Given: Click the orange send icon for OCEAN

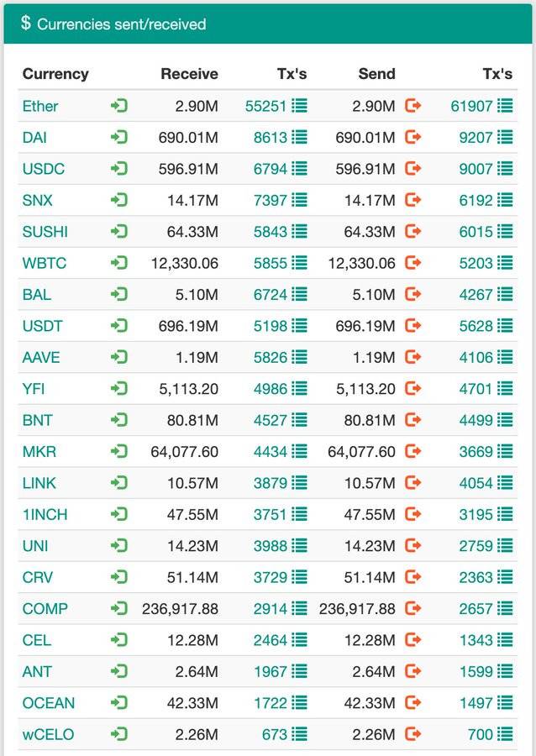Looking at the screenshot, I should pos(413,703).
